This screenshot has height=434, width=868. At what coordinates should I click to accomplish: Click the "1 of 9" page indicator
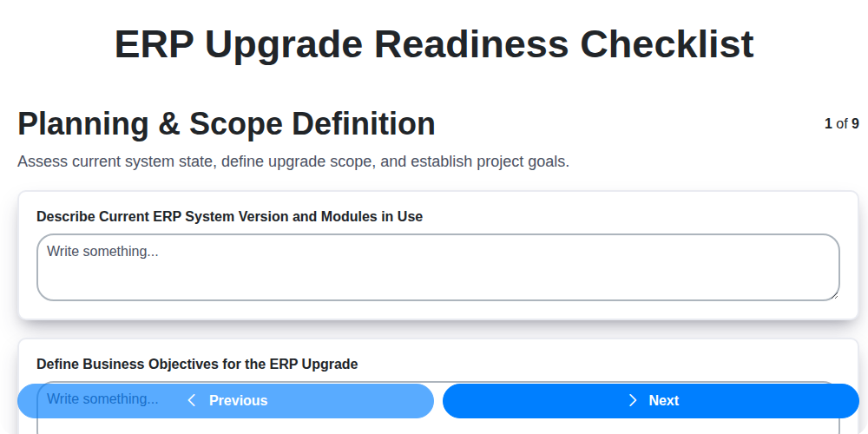(x=841, y=124)
